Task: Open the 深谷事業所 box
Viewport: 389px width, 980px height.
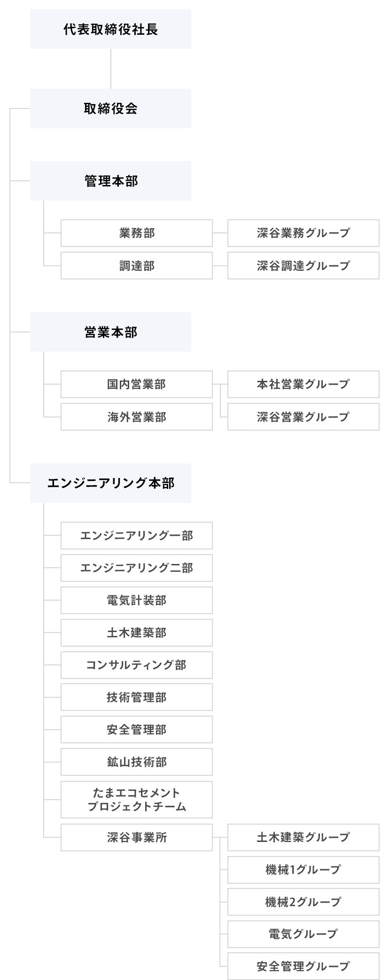Action: (136, 837)
